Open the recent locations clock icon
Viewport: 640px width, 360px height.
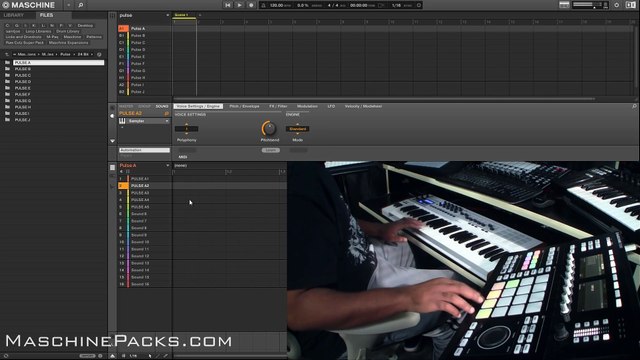click(99, 54)
